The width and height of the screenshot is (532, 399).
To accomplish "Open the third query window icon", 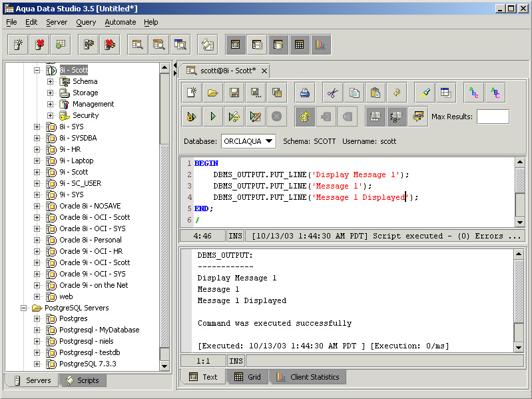I will (x=180, y=45).
